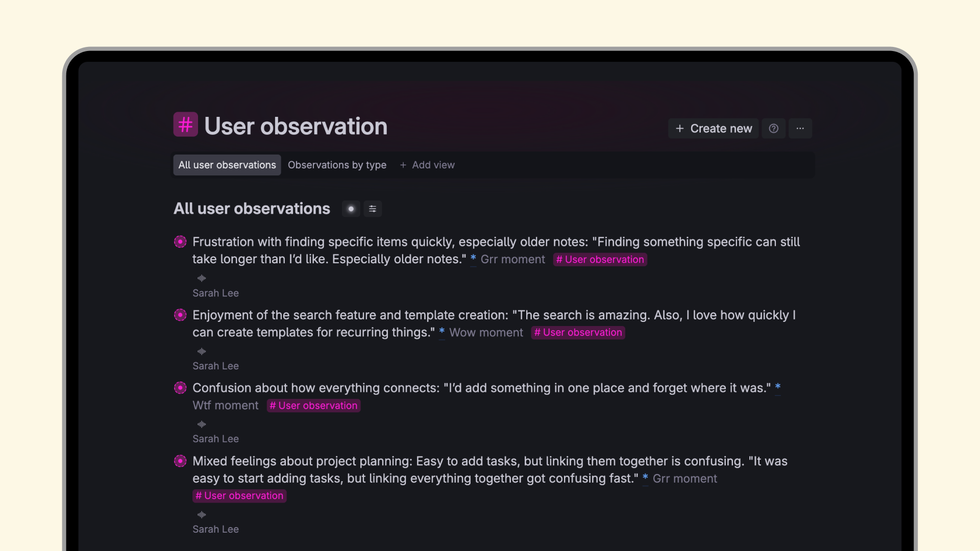Play audio waveform under Mixed feelings note

[202, 514]
